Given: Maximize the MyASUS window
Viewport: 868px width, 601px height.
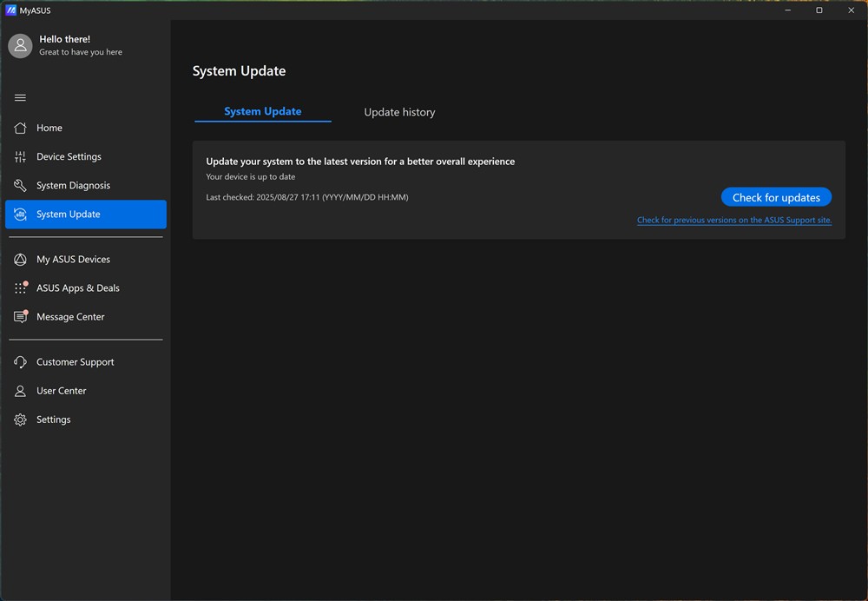Looking at the screenshot, I should (819, 10).
